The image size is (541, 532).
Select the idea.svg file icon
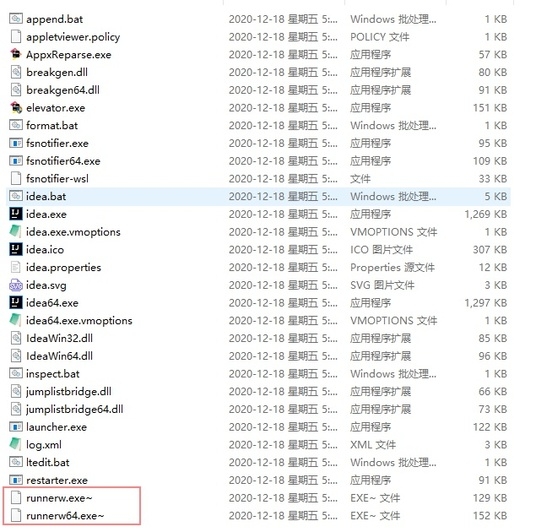pos(16,285)
